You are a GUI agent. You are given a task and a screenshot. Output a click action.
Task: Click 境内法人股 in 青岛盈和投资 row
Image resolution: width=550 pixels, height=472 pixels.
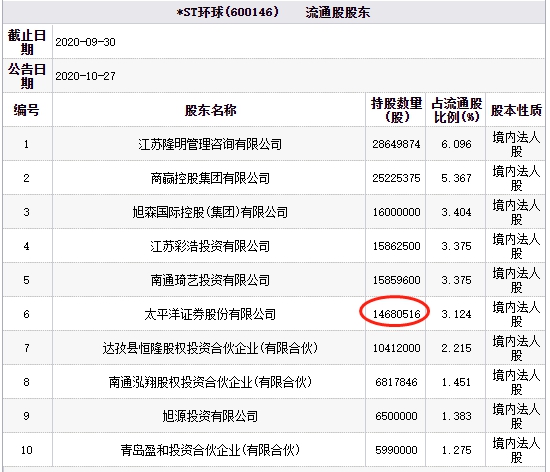(x=516, y=450)
